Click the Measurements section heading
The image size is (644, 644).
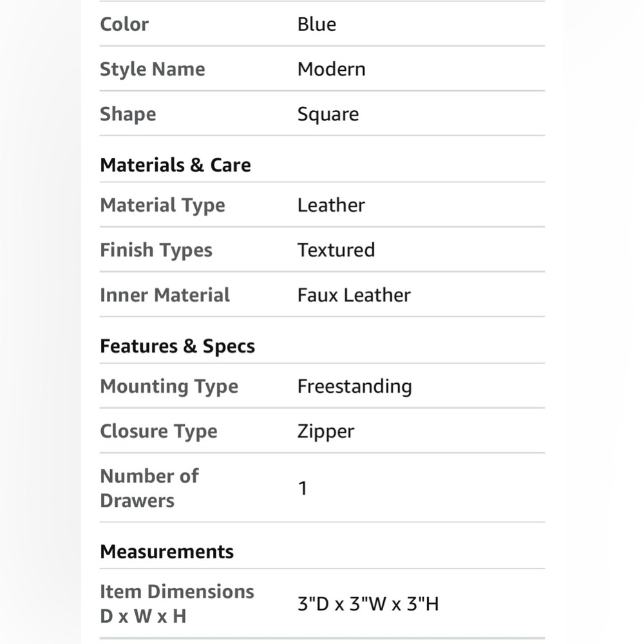pos(167,552)
